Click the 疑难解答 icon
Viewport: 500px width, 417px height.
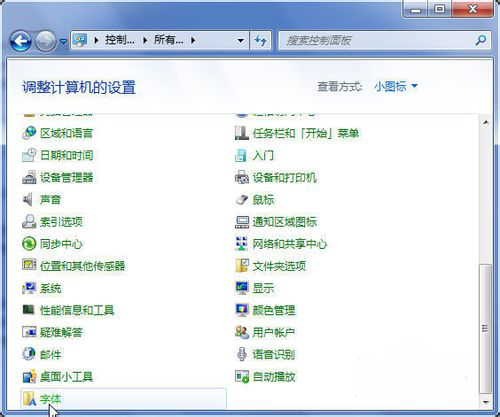pos(29,332)
